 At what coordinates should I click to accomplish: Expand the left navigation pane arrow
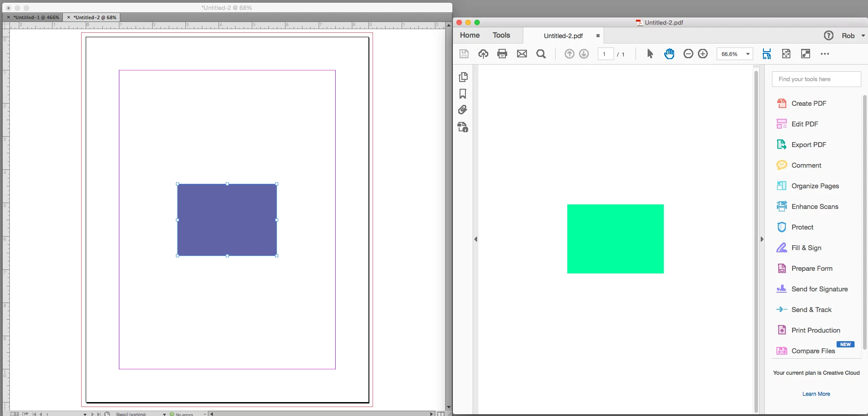click(x=476, y=239)
